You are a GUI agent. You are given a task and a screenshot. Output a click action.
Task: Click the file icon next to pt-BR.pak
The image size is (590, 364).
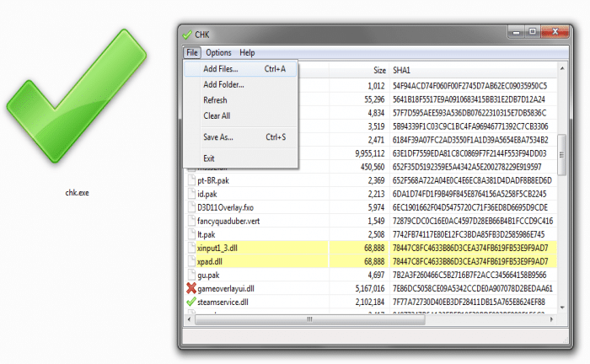190,180
